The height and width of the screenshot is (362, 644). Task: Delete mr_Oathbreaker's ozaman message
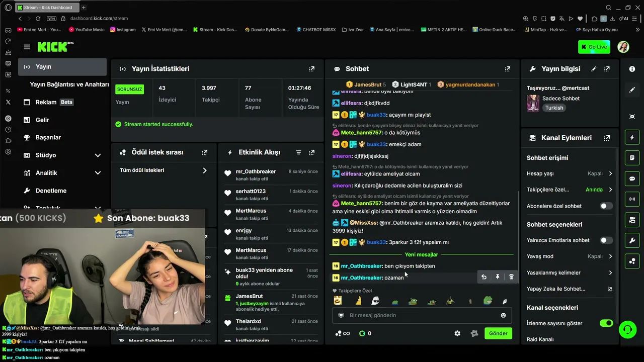tap(511, 277)
